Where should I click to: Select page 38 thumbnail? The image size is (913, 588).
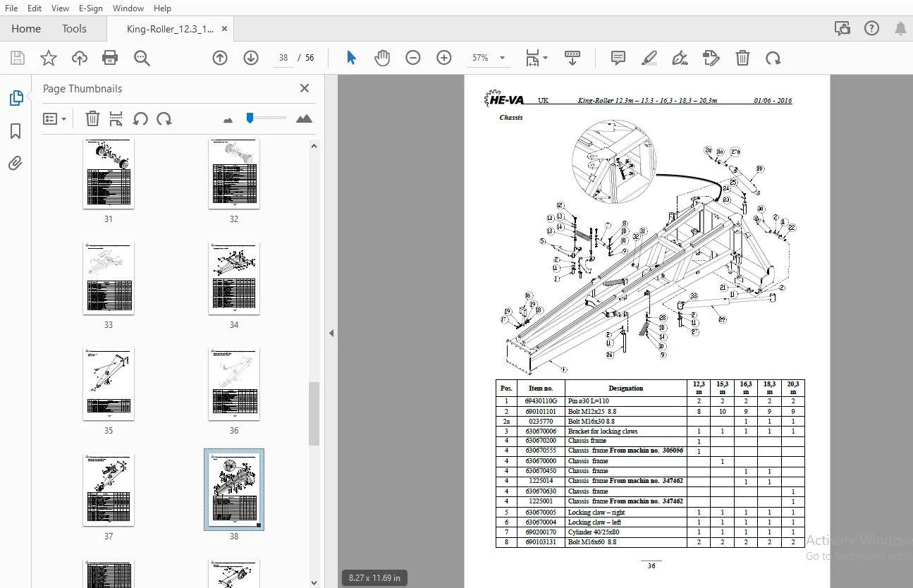(234, 490)
